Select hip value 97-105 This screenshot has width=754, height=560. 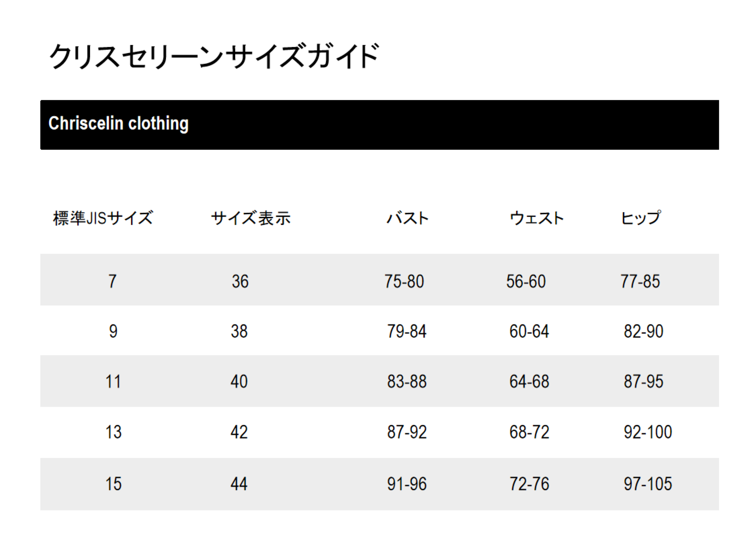point(648,484)
